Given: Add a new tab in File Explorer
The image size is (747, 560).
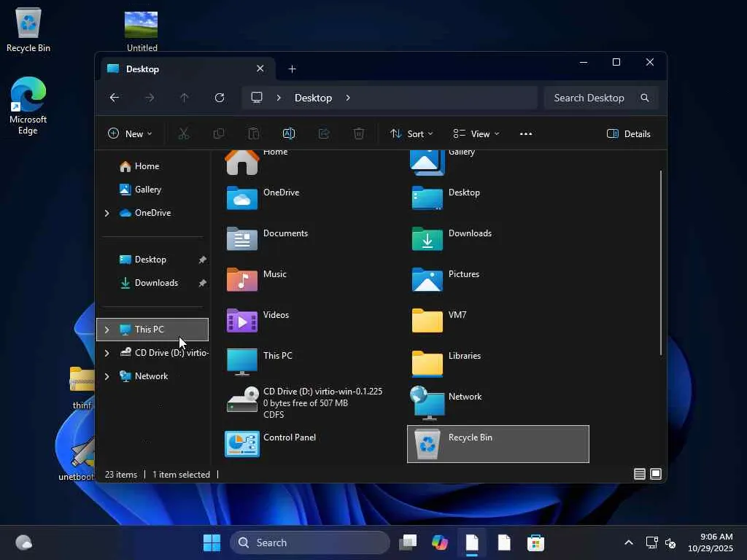Looking at the screenshot, I should [292, 69].
